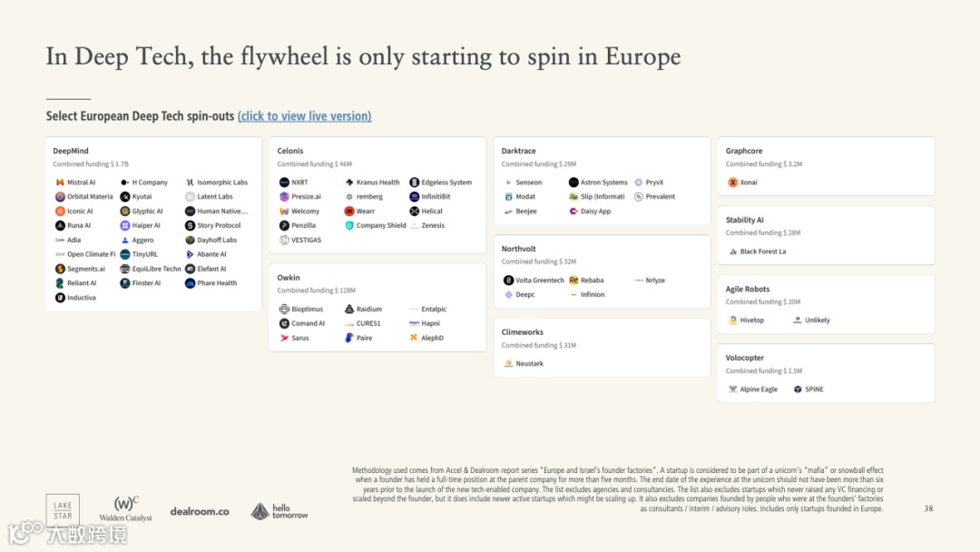The image size is (980, 552).
Task: Click the Mistral AI logo icon
Action: click(x=60, y=182)
